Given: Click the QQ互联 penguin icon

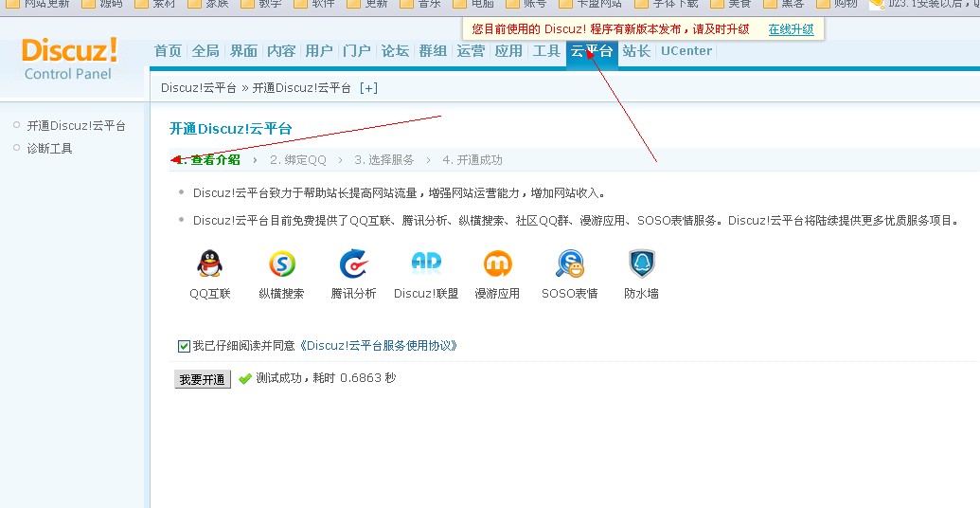Looking at the screenshot, I should (209, 263).
